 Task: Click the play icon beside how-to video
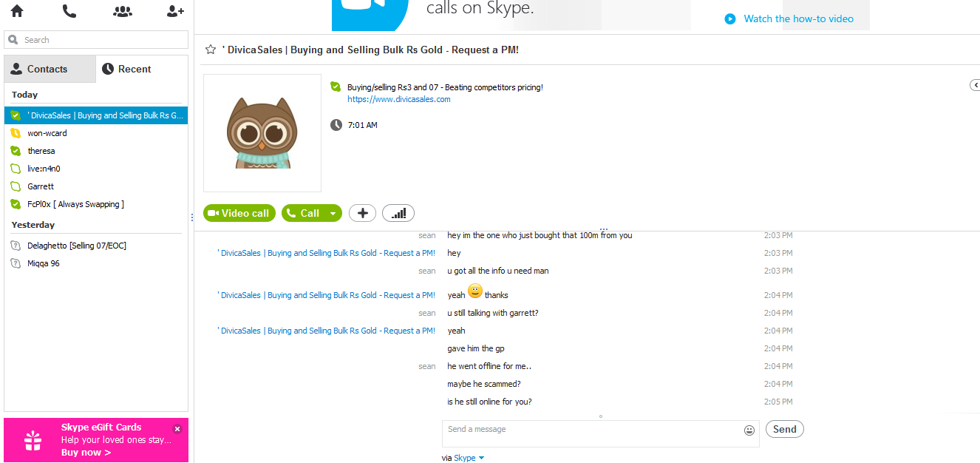[730, 18]
